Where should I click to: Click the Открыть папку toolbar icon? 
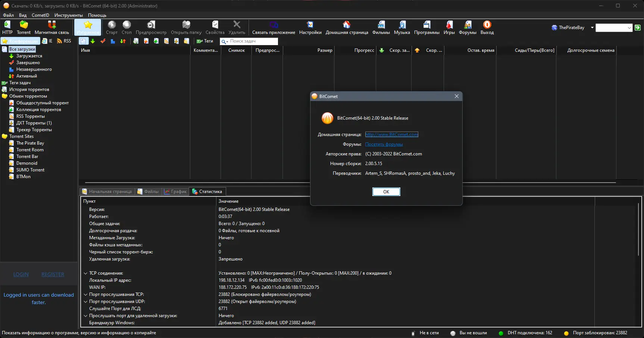(186, 28)
